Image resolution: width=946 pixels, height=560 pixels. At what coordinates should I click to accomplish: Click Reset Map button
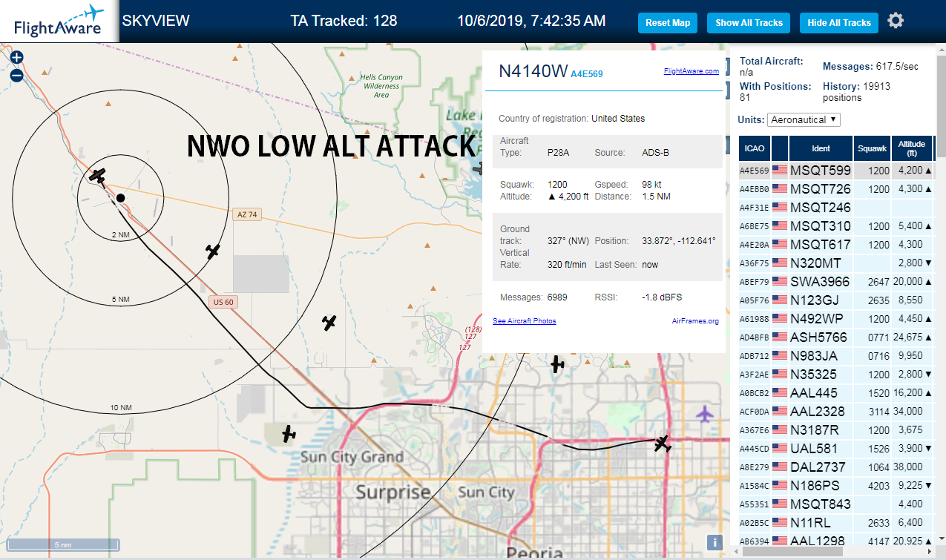tap(668, 23)
